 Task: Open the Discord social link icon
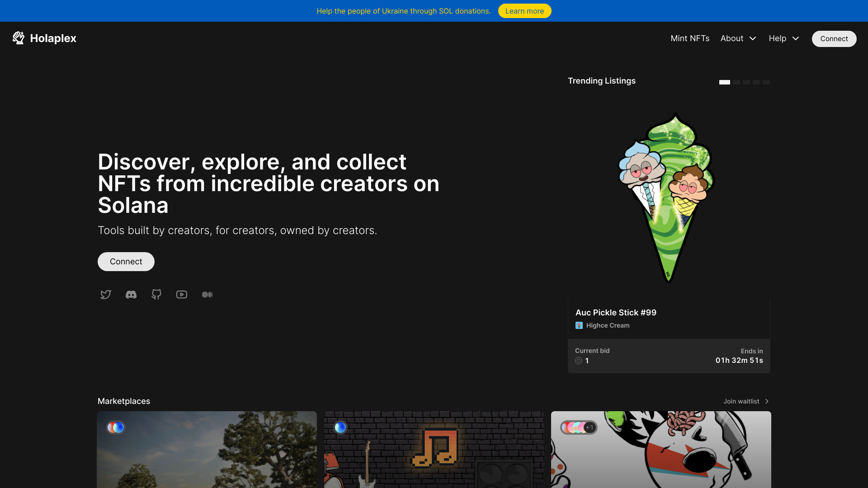pyautogui.click(x=131, y=295)
